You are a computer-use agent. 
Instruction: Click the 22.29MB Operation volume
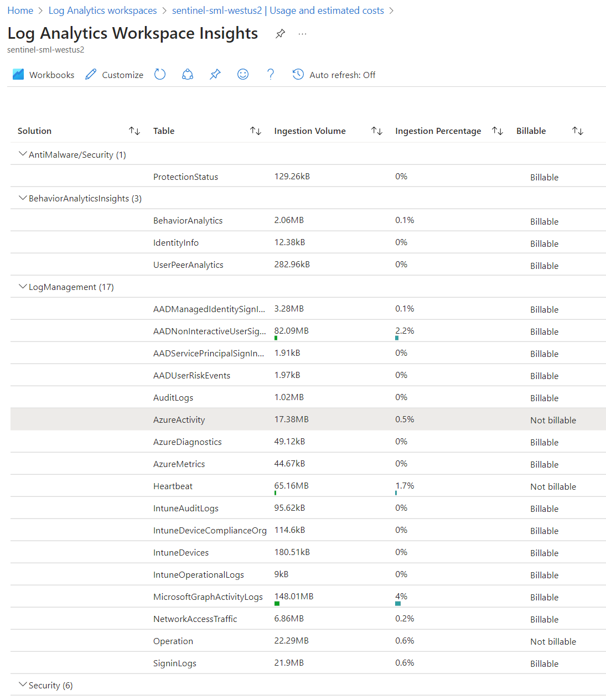pos(292,641)
